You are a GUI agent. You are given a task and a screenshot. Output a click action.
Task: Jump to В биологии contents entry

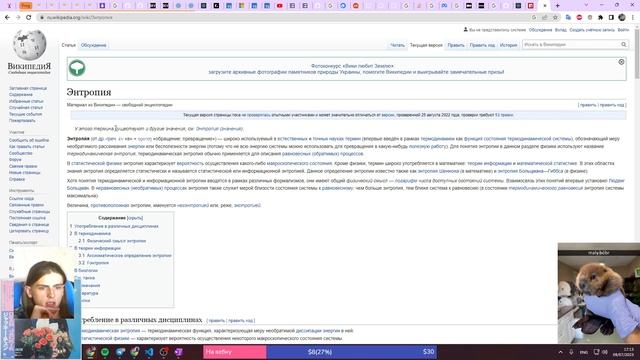[x=86, y=270]
